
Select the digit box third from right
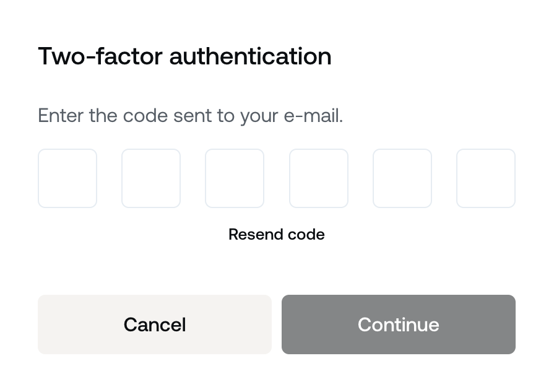pos(319,178)
